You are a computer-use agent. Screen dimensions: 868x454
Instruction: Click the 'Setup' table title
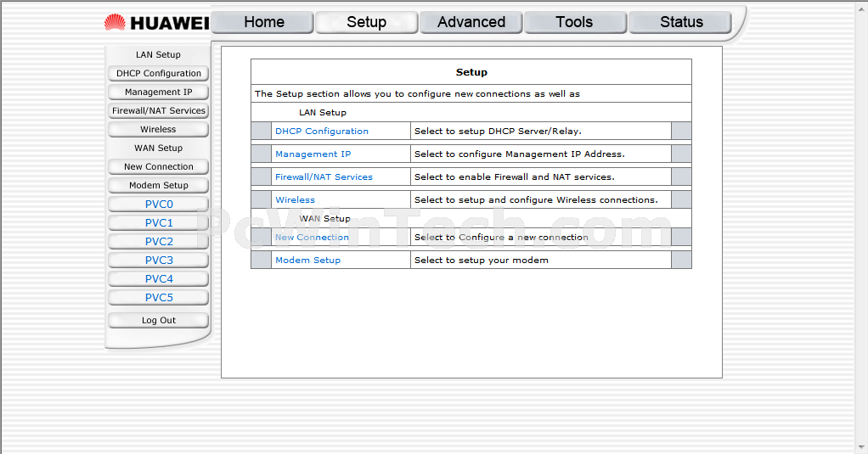tap(471, 72)
